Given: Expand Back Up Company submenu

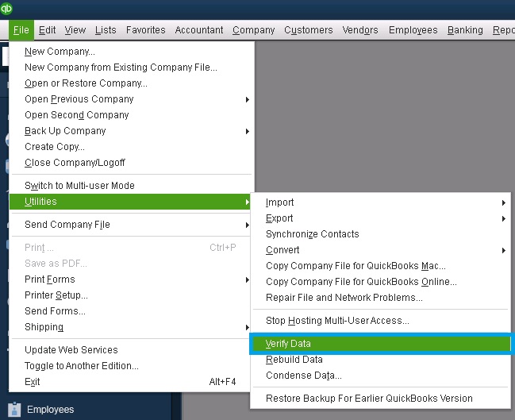Looking at the screenshot, I should coord(132,131).
